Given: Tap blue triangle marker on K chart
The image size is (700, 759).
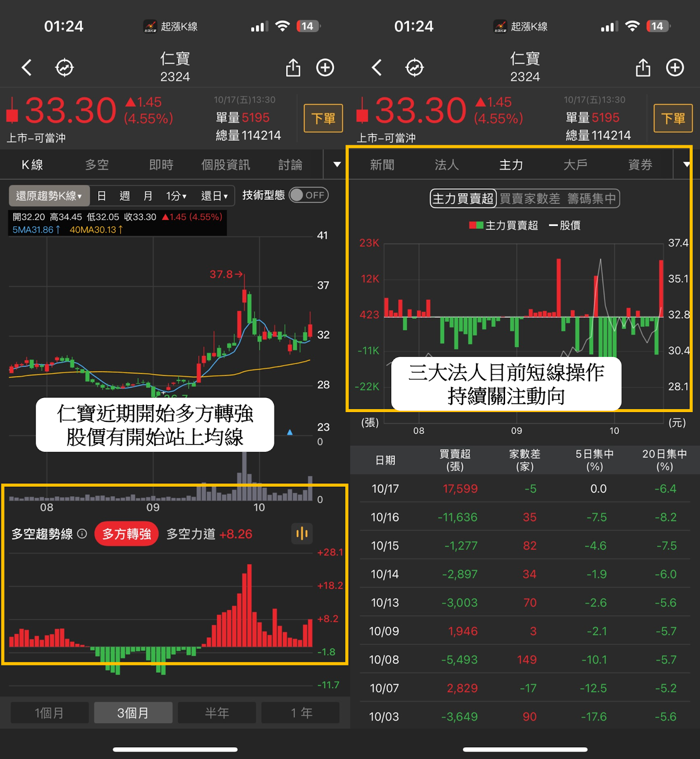Looking at the screenshot, I should (x=290, y=432).
